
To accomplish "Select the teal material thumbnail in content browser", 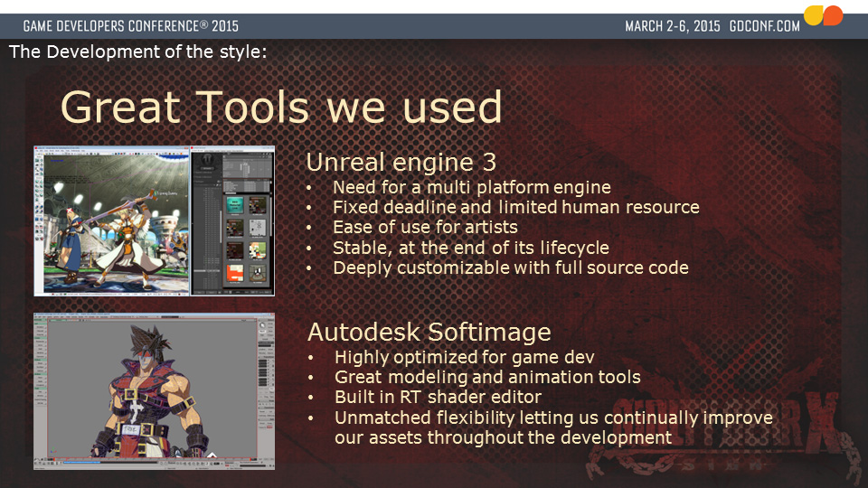I will [x=235, y=205].
